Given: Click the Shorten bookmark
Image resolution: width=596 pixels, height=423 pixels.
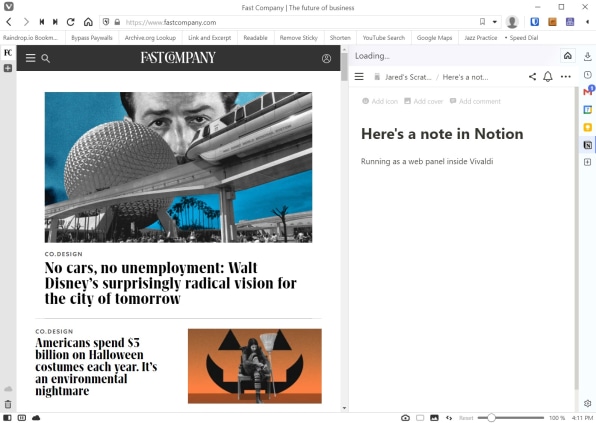Looking at the screenshot, I should tap(340, 38).
